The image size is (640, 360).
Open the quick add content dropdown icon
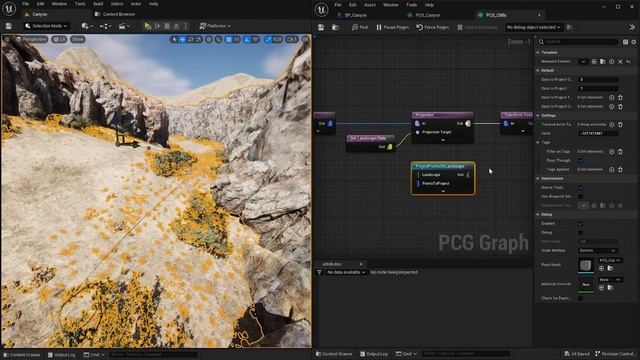pyautogui.click(x=86, y=26)
